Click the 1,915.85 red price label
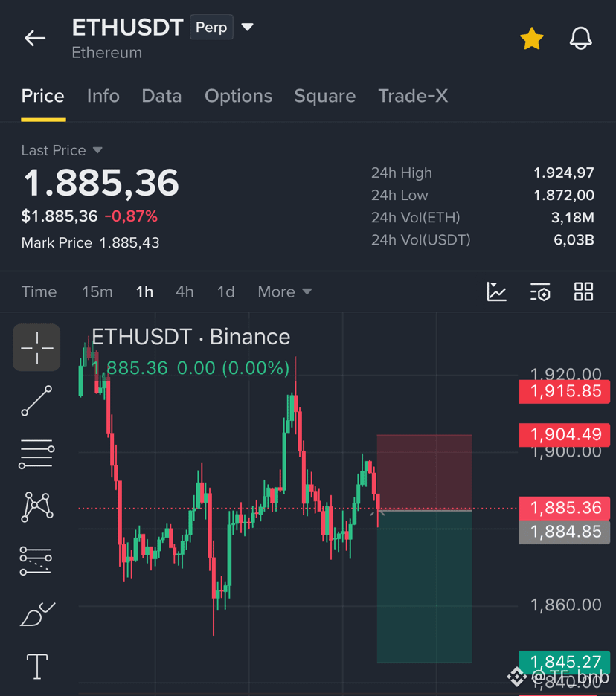 565,391
